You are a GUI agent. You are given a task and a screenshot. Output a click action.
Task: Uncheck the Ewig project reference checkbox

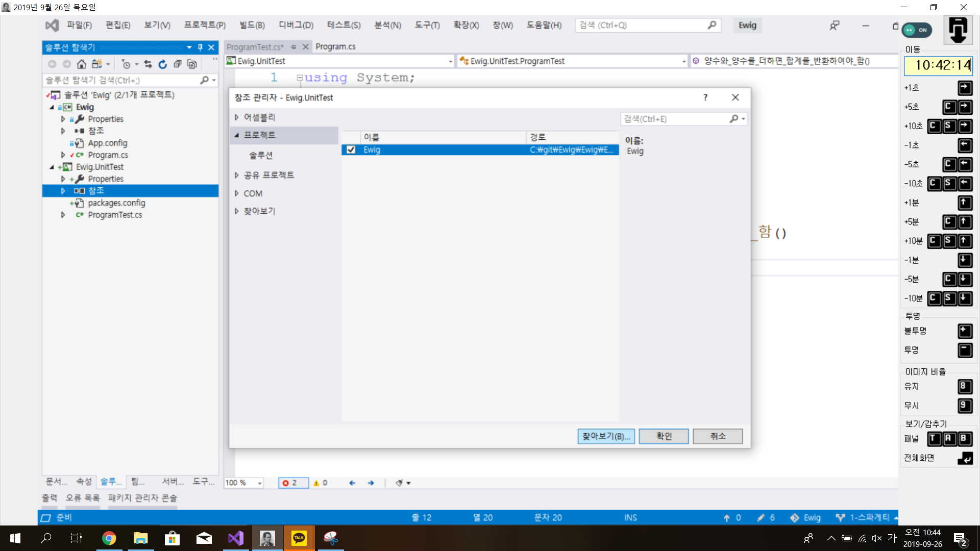pos(351,149)
